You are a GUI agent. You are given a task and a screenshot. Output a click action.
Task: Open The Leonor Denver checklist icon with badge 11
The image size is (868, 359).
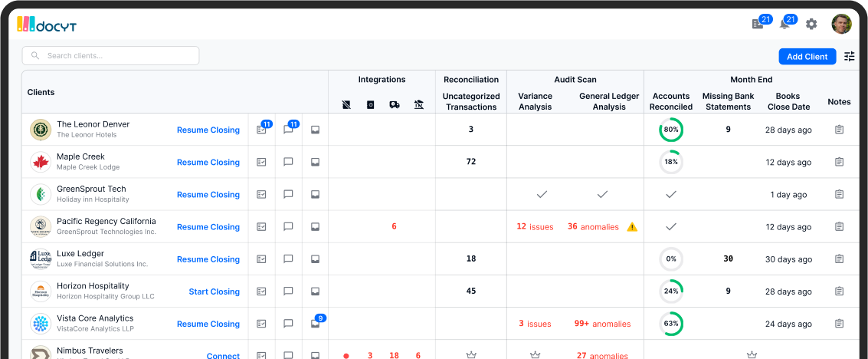[261, 130]
